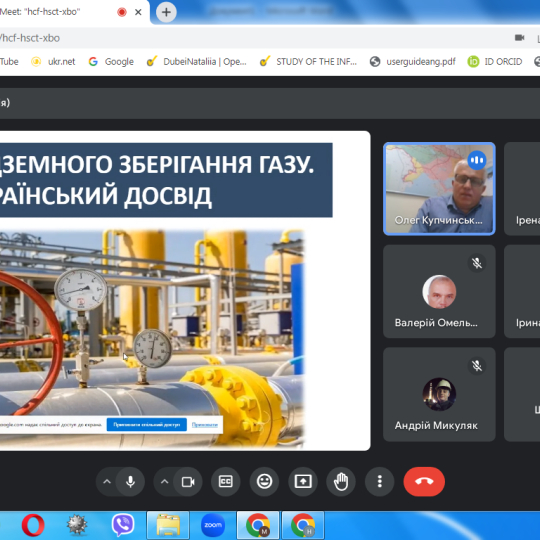540x540 pixels.
Task: Click the address bar URL hcf-hsct-xbo
Action: point(30,38)
